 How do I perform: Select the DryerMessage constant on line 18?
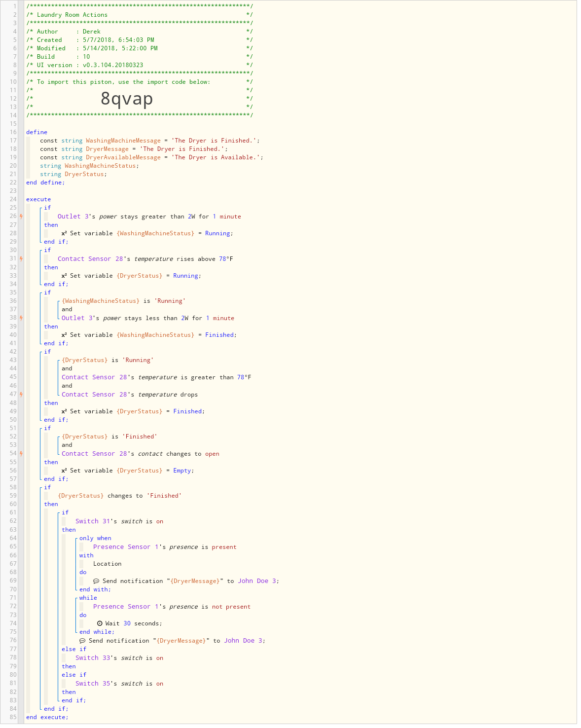pyautogui.click(x=107, y=149)
